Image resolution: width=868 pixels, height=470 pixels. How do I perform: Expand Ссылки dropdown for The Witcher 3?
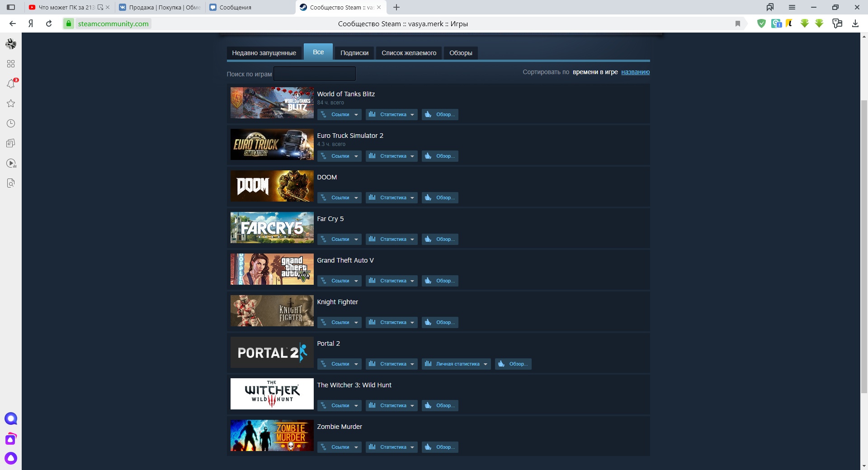point(340,405)
